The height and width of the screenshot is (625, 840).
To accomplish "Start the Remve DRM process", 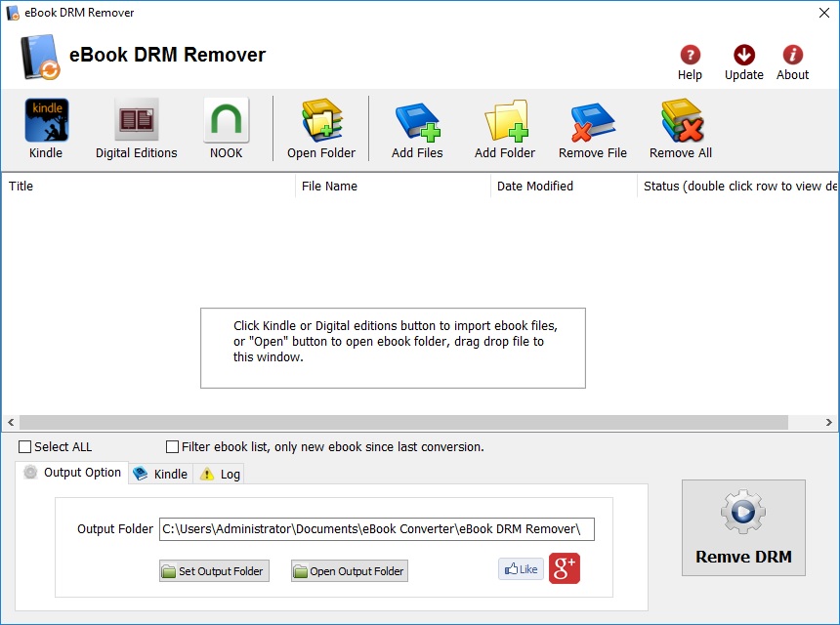I will pos(743,527).
